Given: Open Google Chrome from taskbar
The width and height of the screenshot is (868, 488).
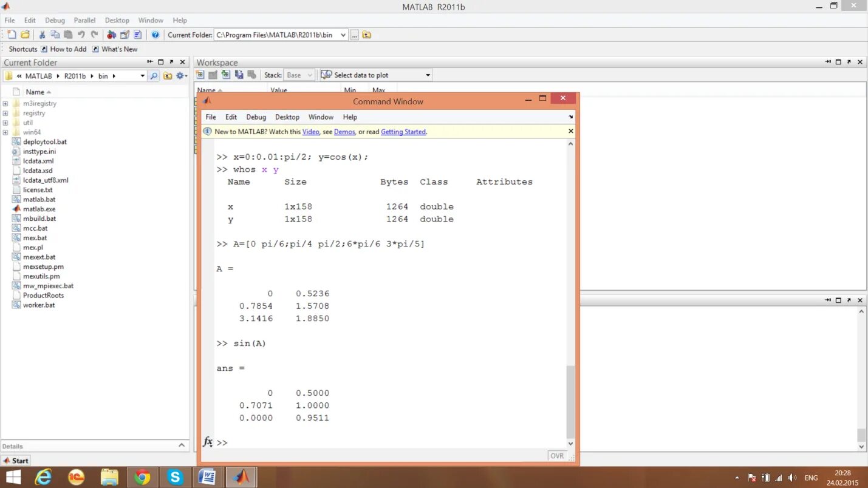Looking at the screenshot, I should click(x=142, y=478).
